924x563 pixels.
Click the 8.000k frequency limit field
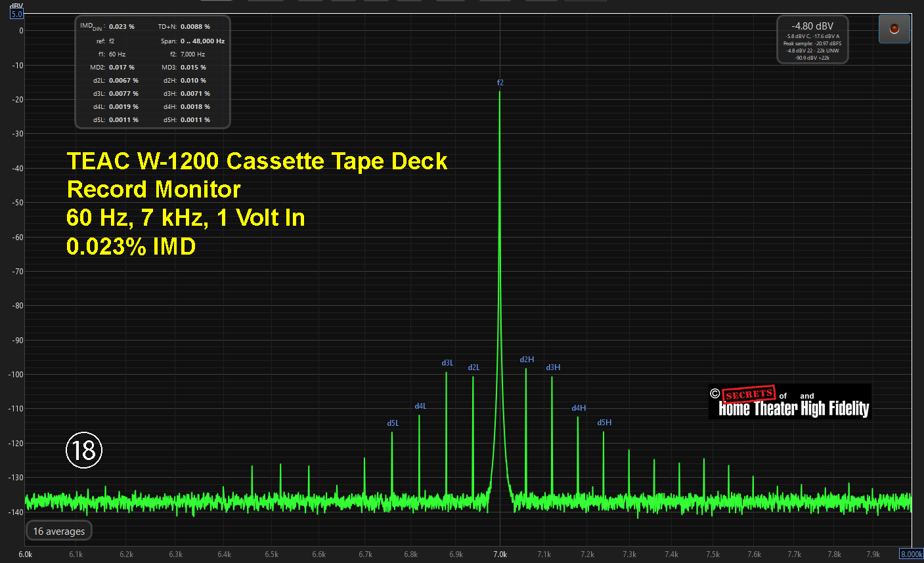pos(911,554)
